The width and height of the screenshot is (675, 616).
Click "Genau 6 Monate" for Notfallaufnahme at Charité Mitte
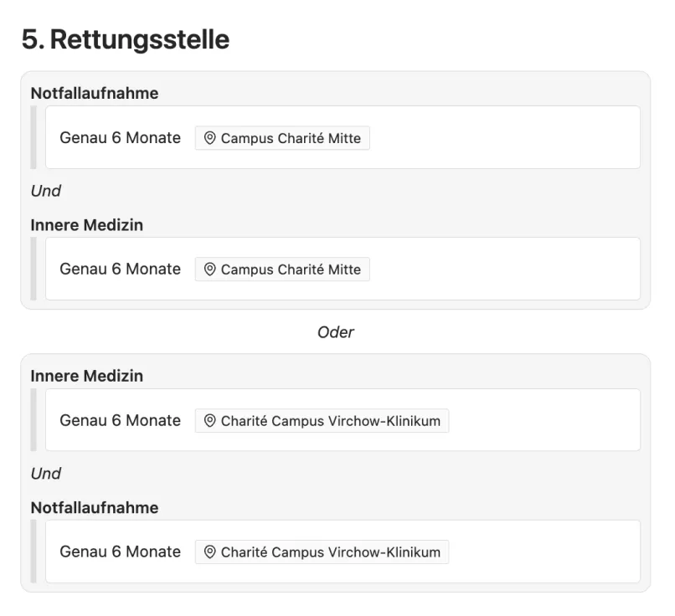120,138
